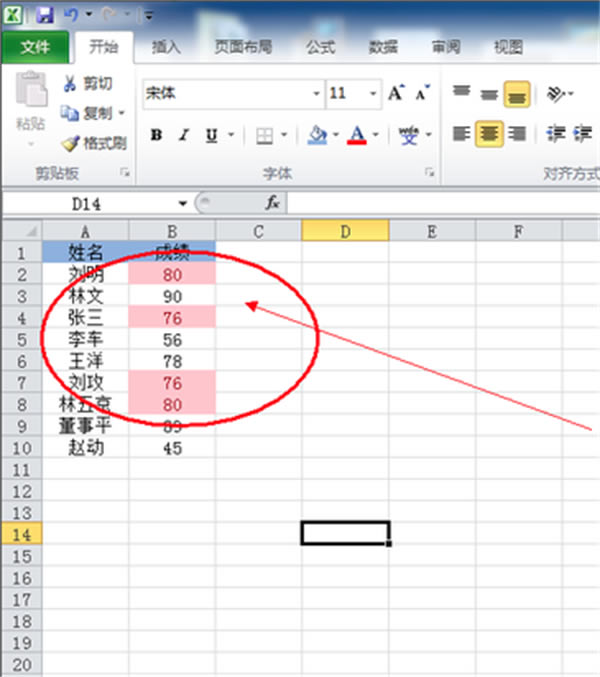Image resolution: width=600 pixels, height=677 pixels.
Task: Toggle bold formatting
Action: (156, 135)
